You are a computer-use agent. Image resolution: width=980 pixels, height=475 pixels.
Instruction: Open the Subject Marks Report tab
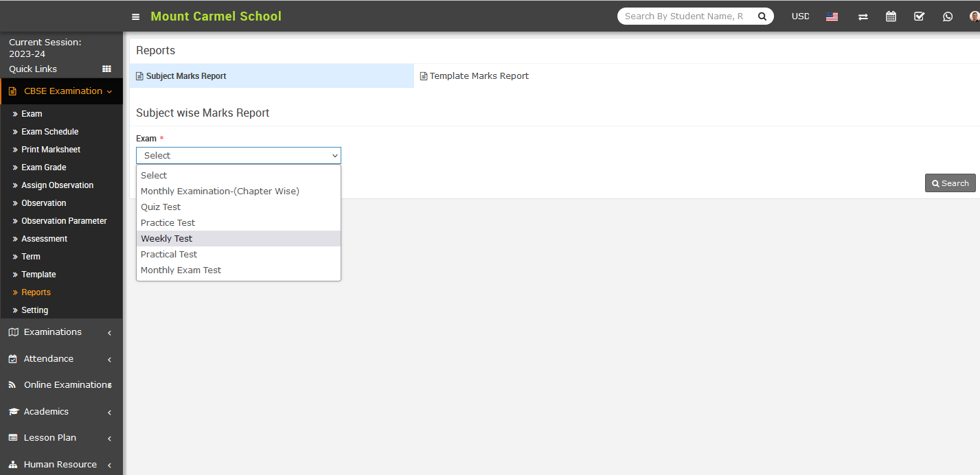point(186,76)
